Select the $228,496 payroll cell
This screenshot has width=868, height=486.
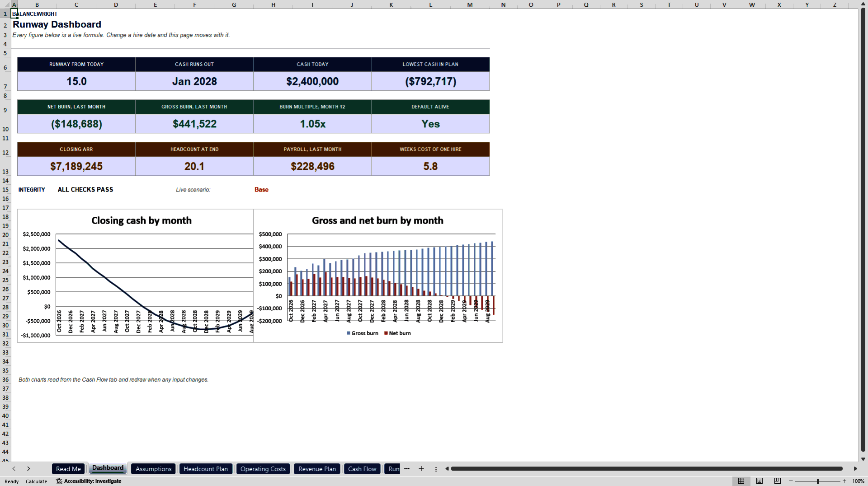tap(312, 166)
